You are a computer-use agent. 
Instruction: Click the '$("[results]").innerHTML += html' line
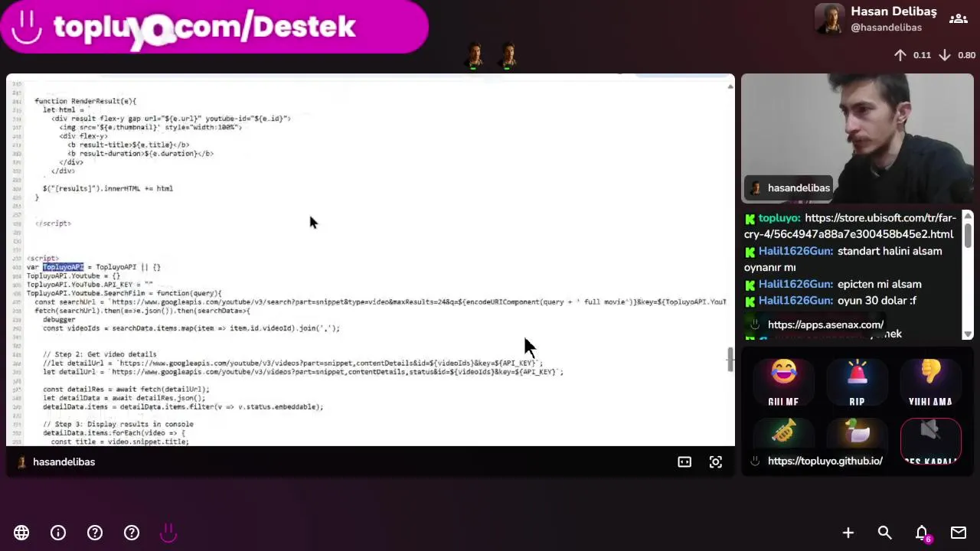(108, 188)
